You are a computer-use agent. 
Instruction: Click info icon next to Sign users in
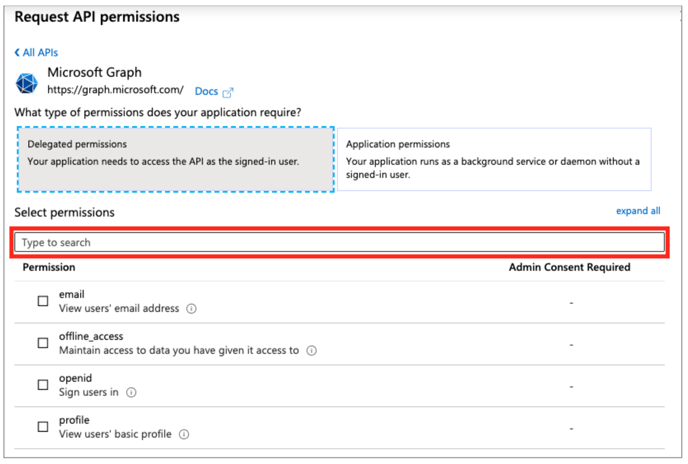point(131,393)
